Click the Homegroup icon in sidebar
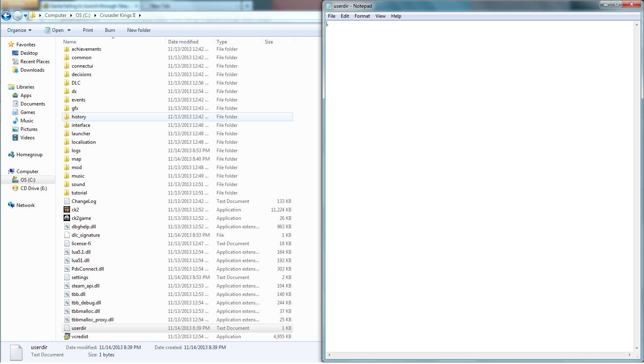Screen dimensions: 644x364 tap(11, 155)
